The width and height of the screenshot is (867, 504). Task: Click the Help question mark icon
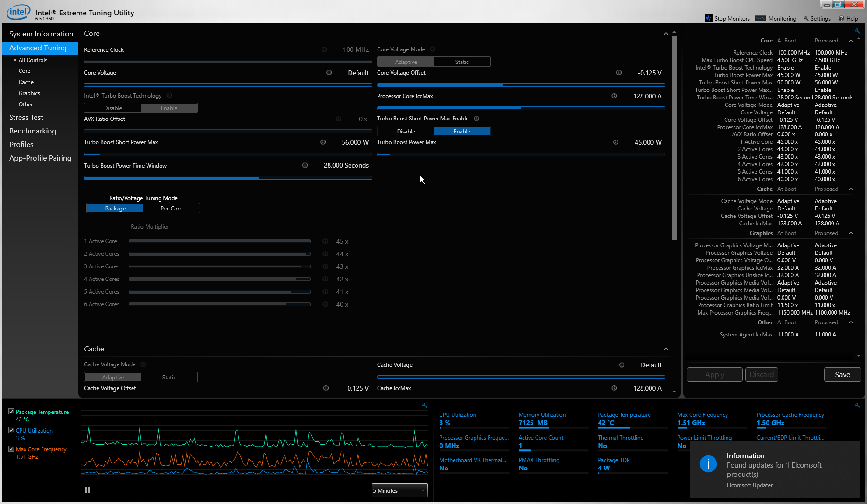pos(841,18)
